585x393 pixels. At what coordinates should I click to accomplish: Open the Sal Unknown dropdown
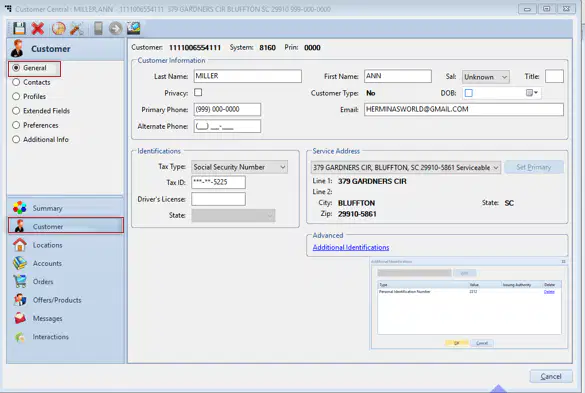click(x=485, y=77)
